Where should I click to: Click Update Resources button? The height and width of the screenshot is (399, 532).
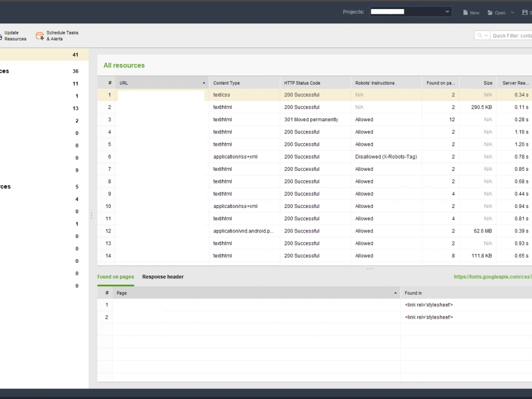tap(14, 36)
